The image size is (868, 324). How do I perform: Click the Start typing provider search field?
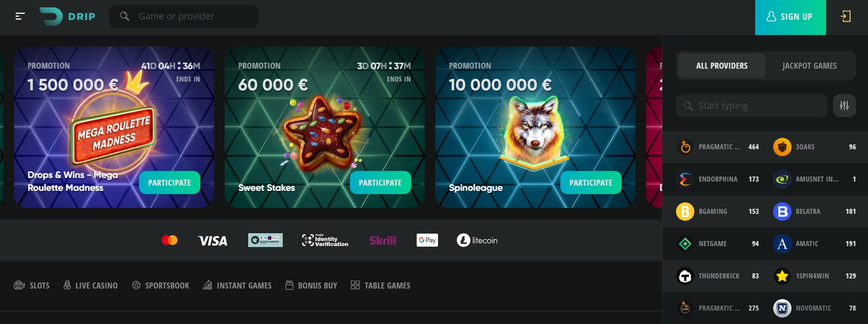[x=751, y=106]
